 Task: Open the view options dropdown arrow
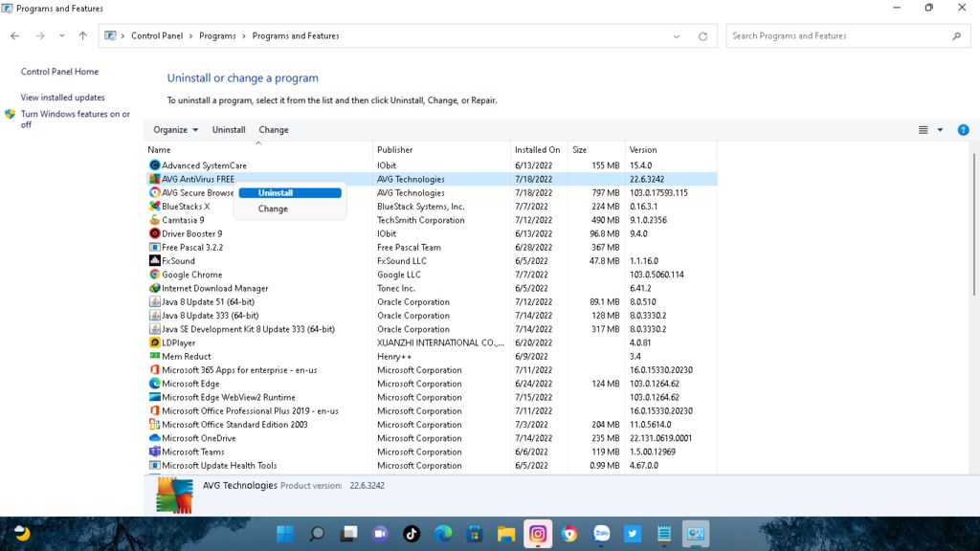940,130
